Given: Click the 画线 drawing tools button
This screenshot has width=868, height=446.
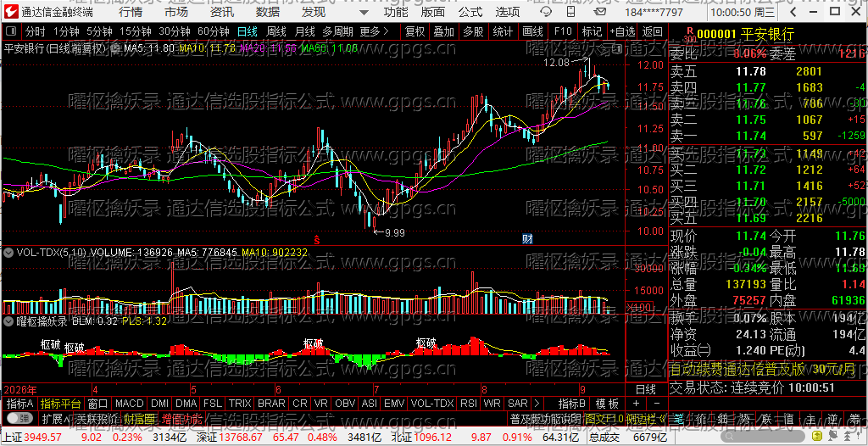Looking at the screenshot, I should point(532,31).
